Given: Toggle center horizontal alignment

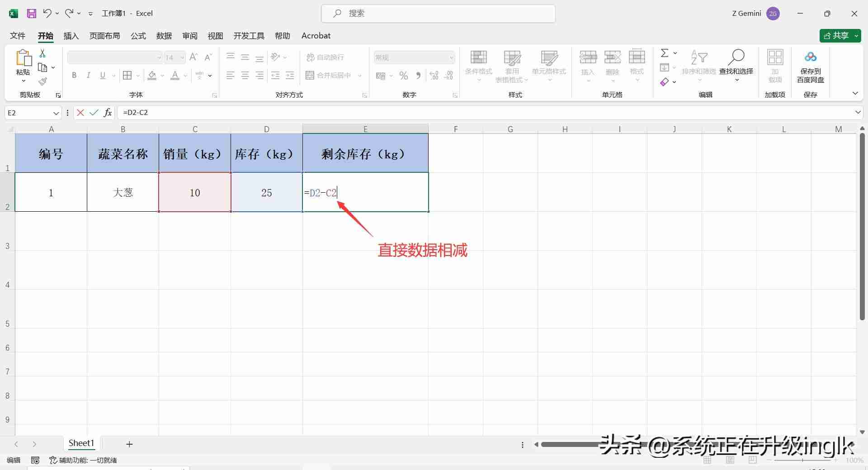Looking at the screenshot, I should [245, 76].
